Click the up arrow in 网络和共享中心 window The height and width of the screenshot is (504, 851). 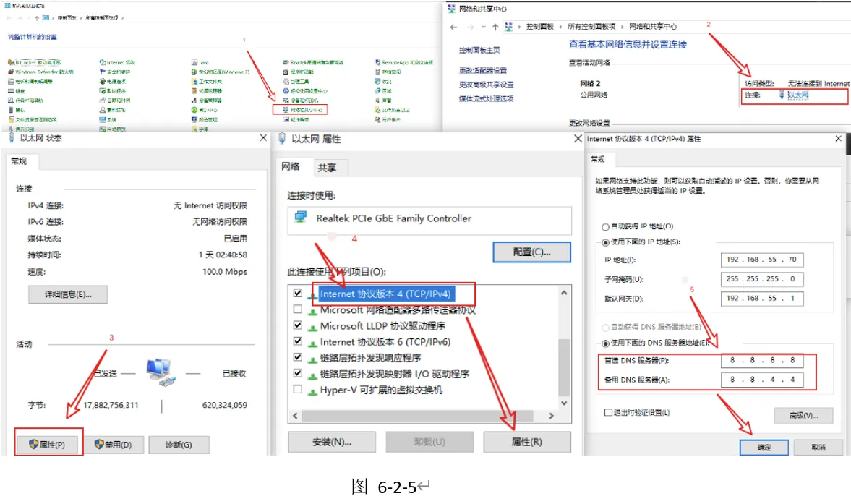pos(495,27)
